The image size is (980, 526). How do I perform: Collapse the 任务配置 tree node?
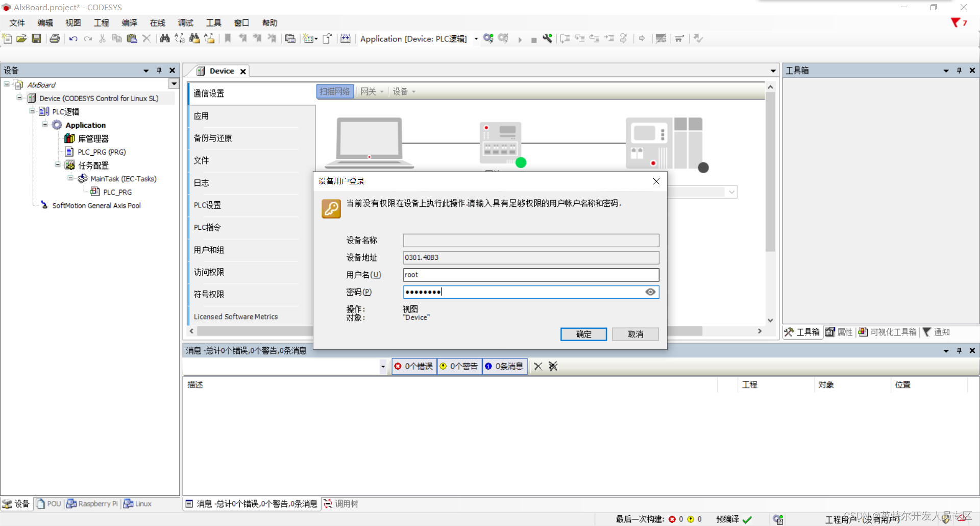pos(58,164)
